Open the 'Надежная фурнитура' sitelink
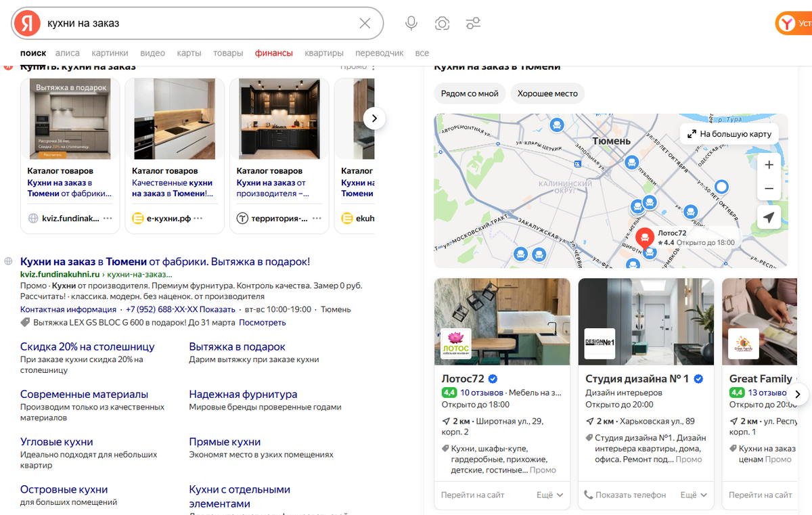Viewport: 812px width, 515px height. 243,394
